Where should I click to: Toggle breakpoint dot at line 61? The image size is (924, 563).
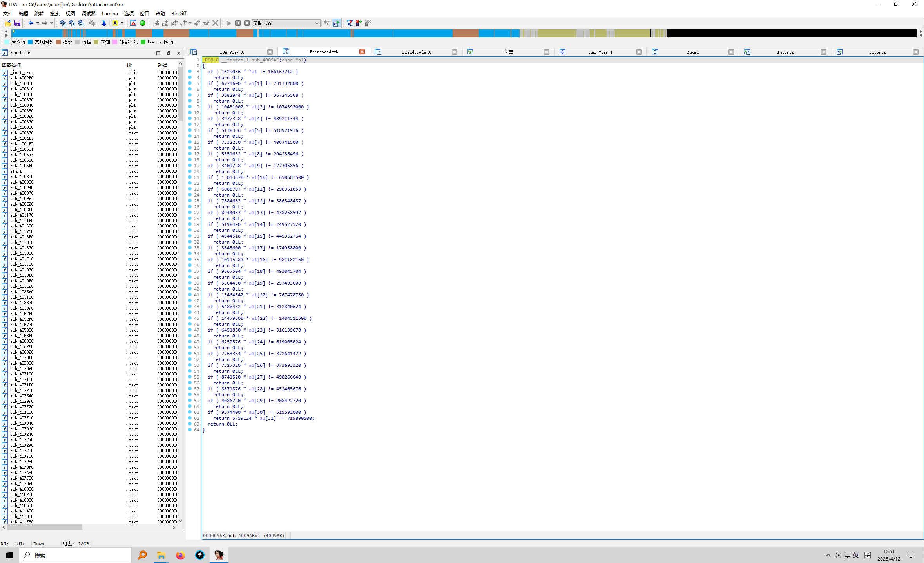tap(190, 412)
